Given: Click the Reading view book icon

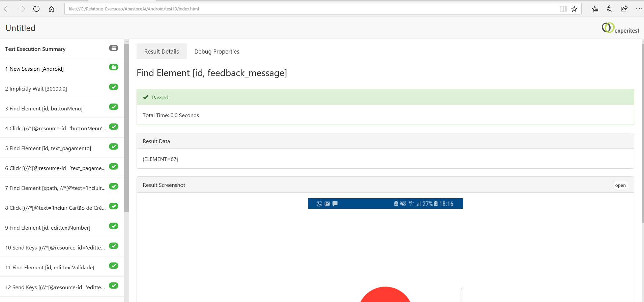Looking at the screenshot, I should pyautogui.click(x=563, y=9).
